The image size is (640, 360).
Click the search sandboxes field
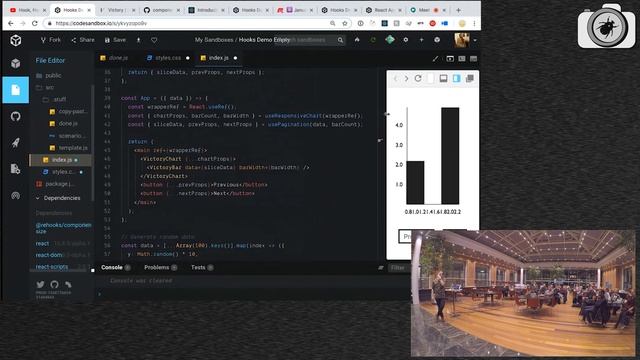pos(309,40)
